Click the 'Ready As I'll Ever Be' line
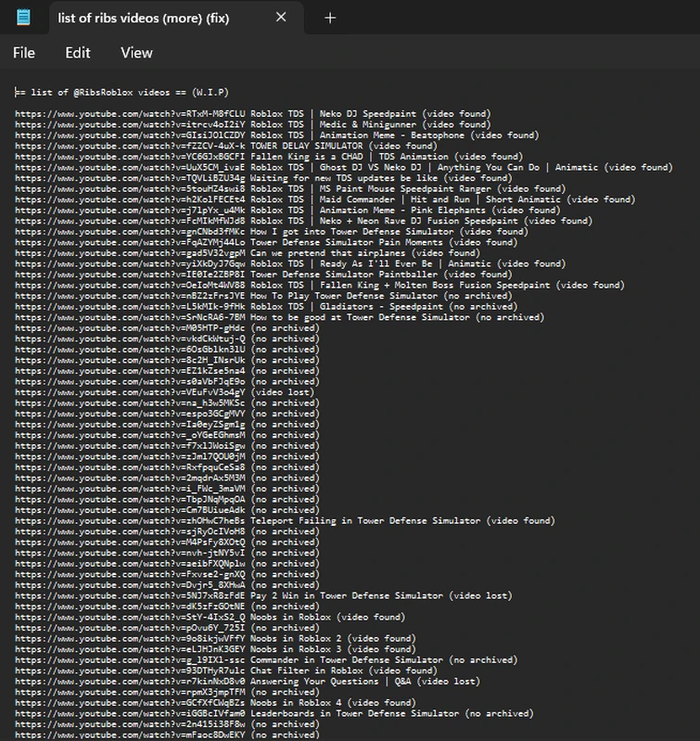 (290, 263)
